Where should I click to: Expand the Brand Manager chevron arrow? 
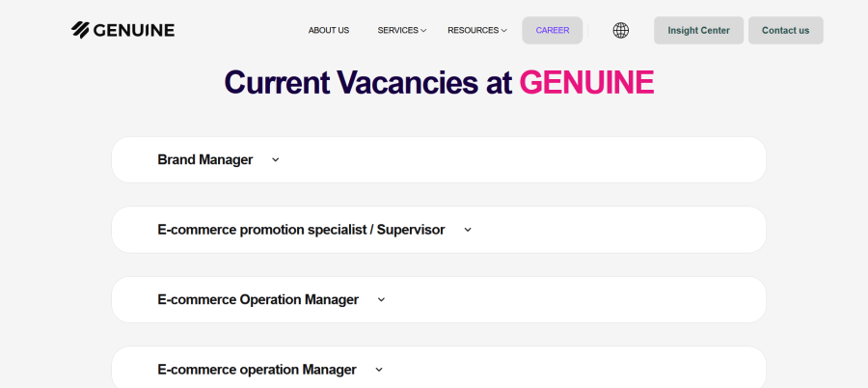(275, 160)
